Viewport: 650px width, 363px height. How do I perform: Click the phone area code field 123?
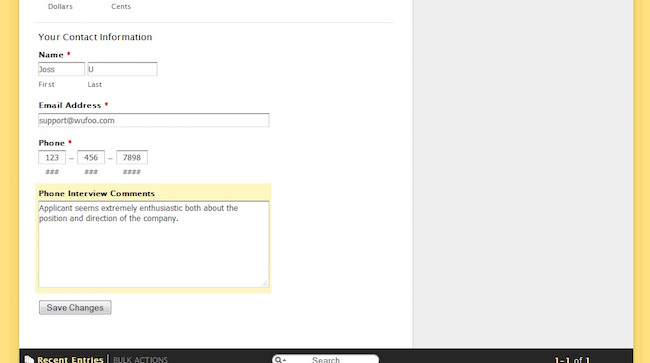coord(52,157)
